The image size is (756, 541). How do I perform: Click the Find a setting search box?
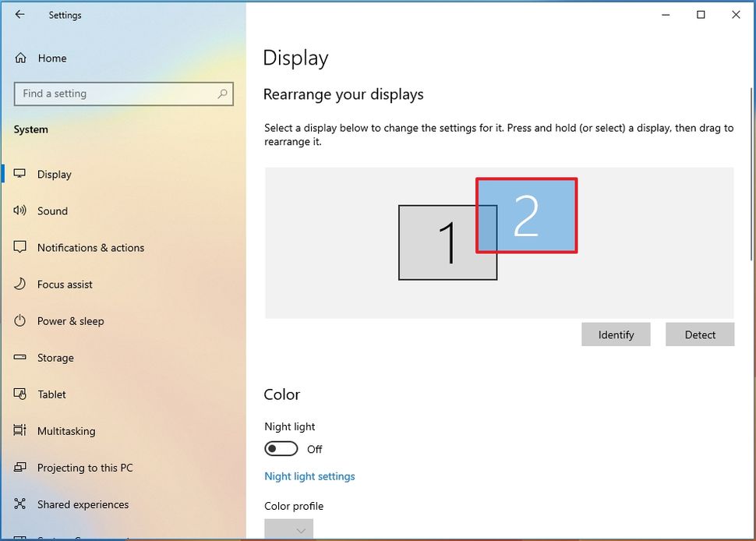coord(123,94)
